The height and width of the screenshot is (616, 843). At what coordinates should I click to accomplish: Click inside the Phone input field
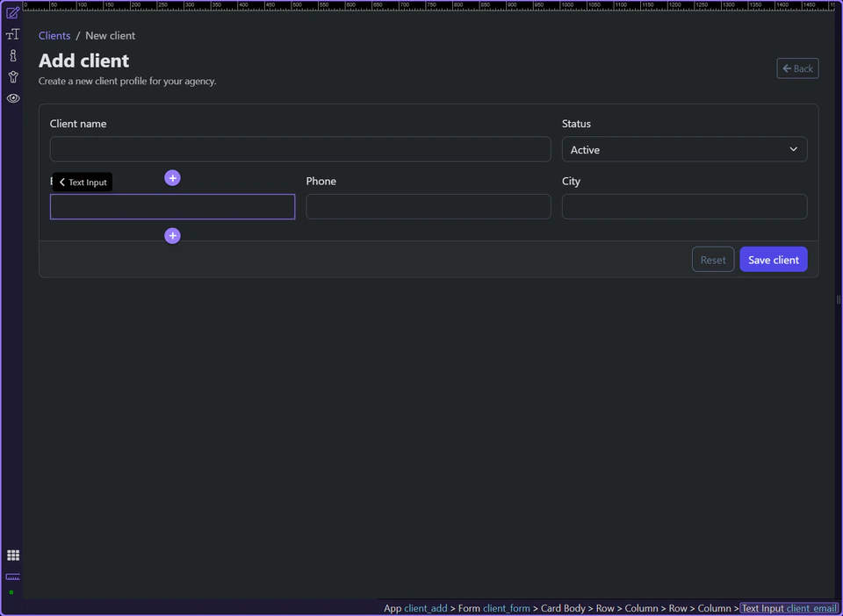429,206
